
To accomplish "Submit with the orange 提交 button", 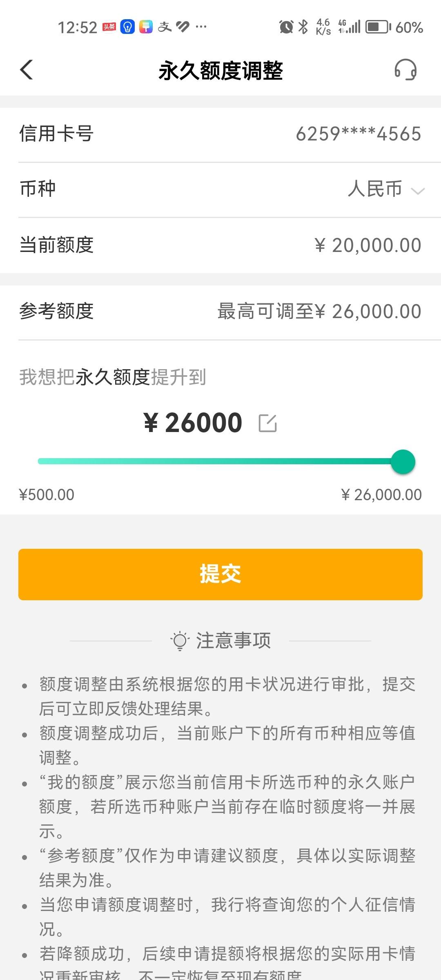I will tap(220, 575).
